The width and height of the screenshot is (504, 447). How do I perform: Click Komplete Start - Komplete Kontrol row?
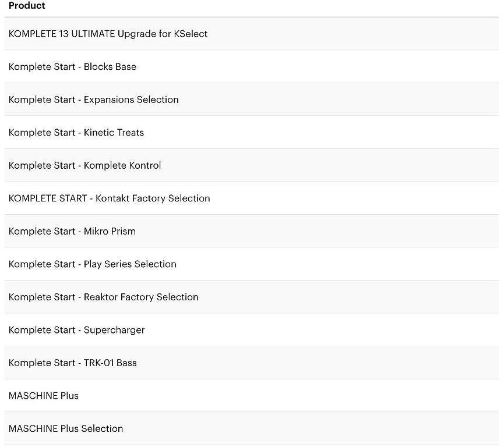(x=252, y=165)
